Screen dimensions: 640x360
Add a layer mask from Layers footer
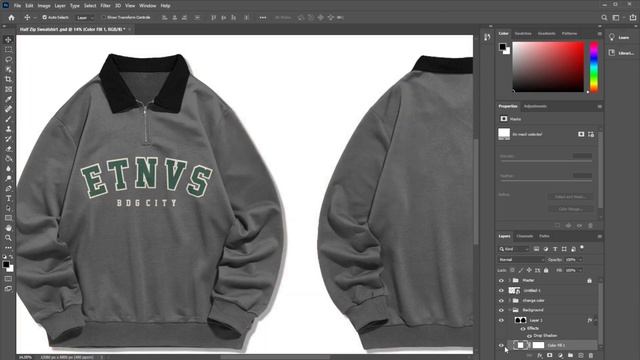pos(550,356)
